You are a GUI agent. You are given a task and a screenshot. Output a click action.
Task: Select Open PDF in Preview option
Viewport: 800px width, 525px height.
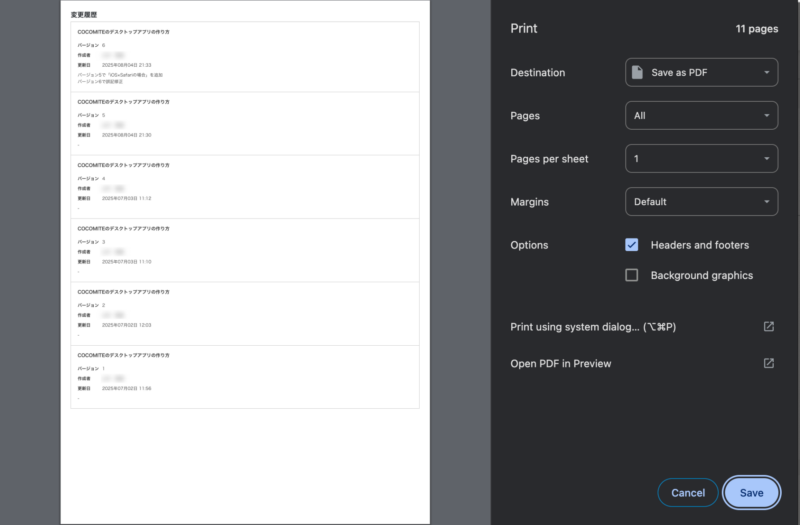(x=560, y=364)
